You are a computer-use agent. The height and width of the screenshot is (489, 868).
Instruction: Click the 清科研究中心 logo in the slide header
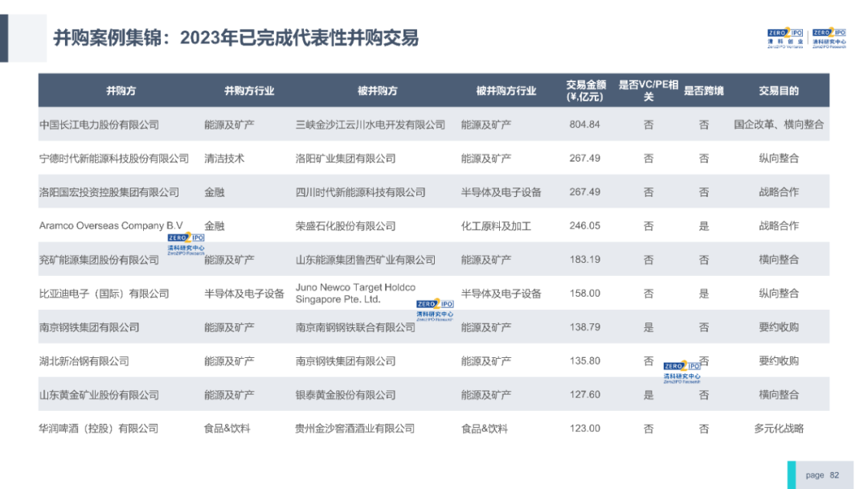point(829,39)
